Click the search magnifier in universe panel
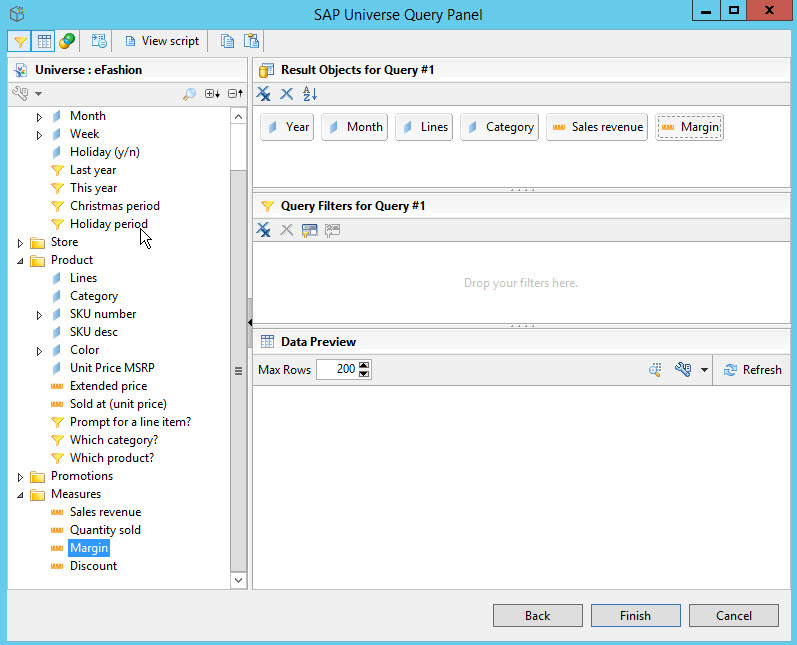This screenshot has height=645, width=797. [x=189, y=94]
